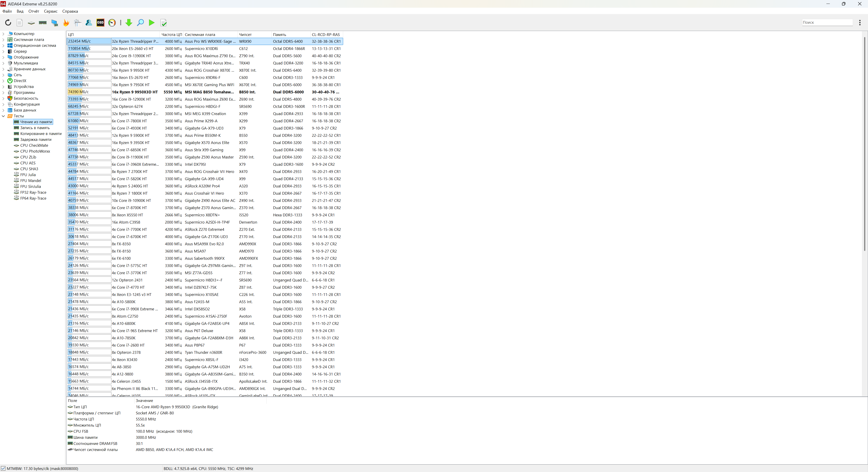This screenshot has height=472, width=868.
Task: Open the three-dot options menu
Action: [860, 22]
